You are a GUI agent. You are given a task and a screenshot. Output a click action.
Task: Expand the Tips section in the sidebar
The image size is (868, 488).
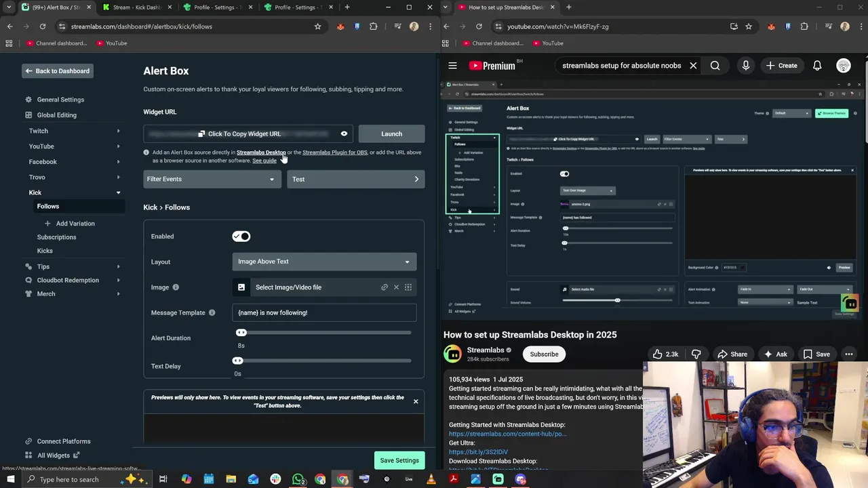pyautogui.click(x=118, y=266)
